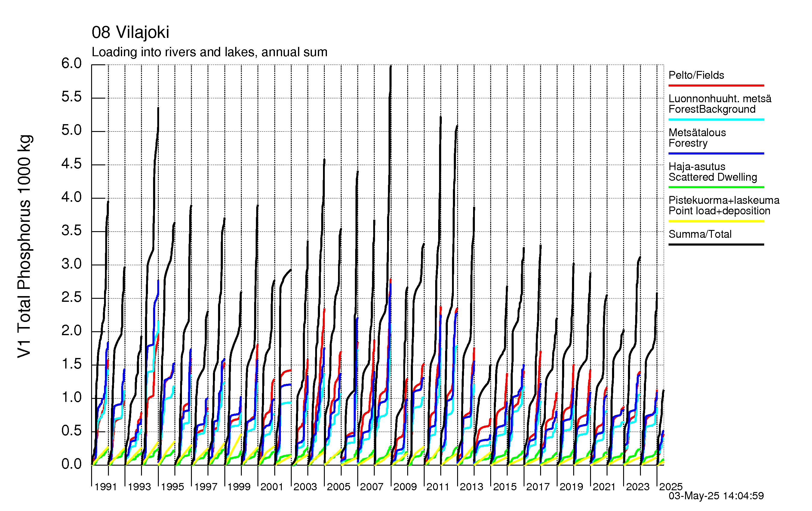Click the x-axis year label 2013
This screenshot has height=511, width=812.
tap(472, 487)
